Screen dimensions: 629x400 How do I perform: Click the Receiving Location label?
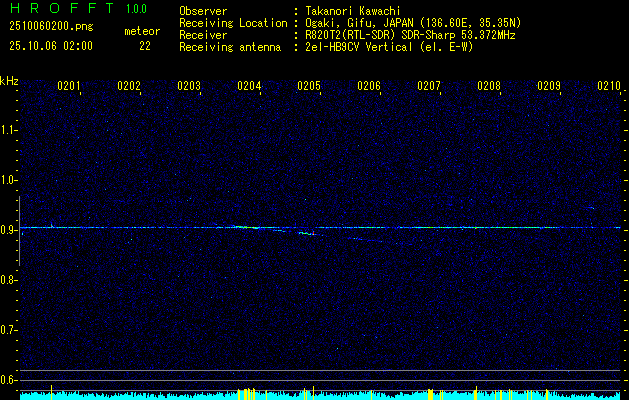click(x=233, y=23)
